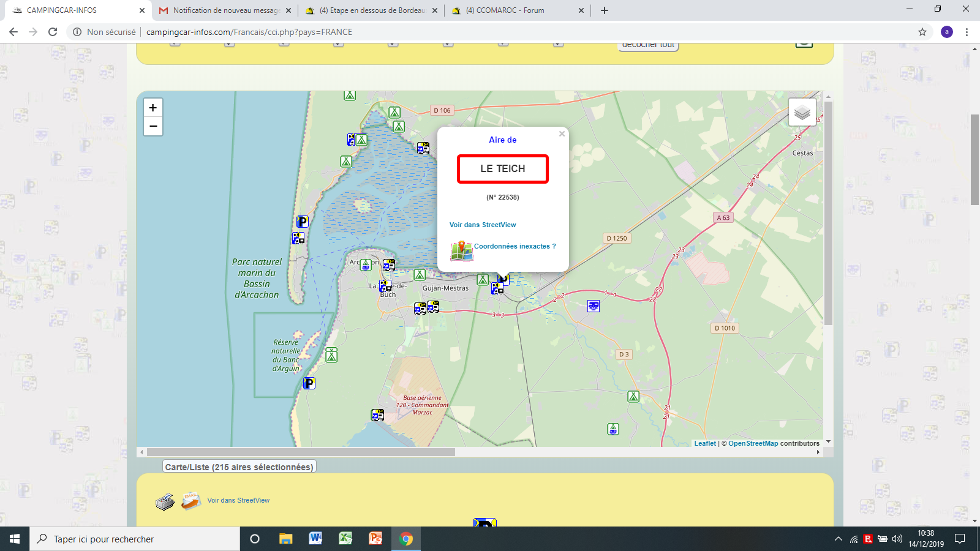This screenshot has height=551, width=980.
Task: Open the Chrome profile avatar
Action: pyautogui.click(x=947, y=32)
